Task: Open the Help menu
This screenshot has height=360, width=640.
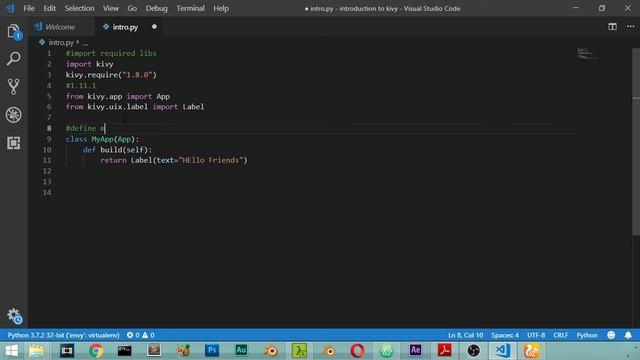Action: point(221,8)
